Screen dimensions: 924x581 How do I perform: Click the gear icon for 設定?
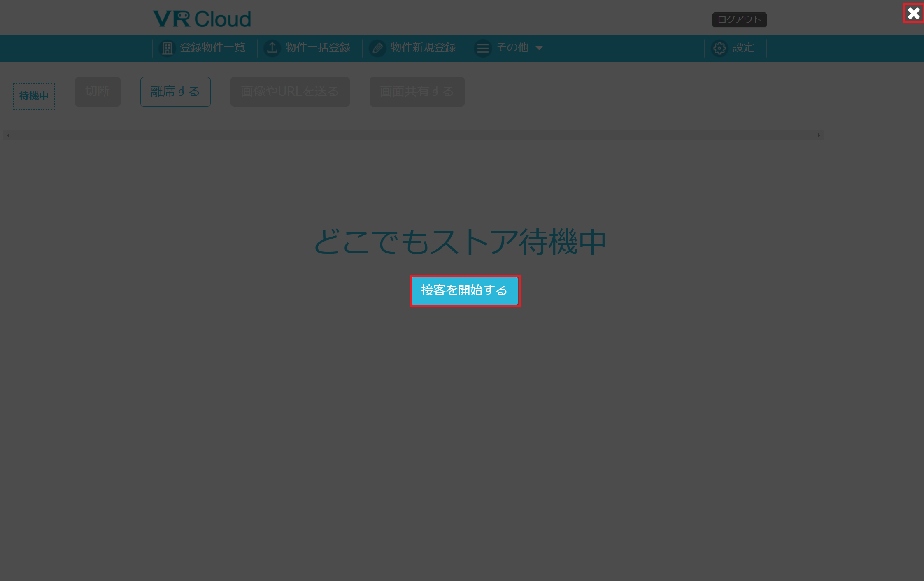[719, 48]
